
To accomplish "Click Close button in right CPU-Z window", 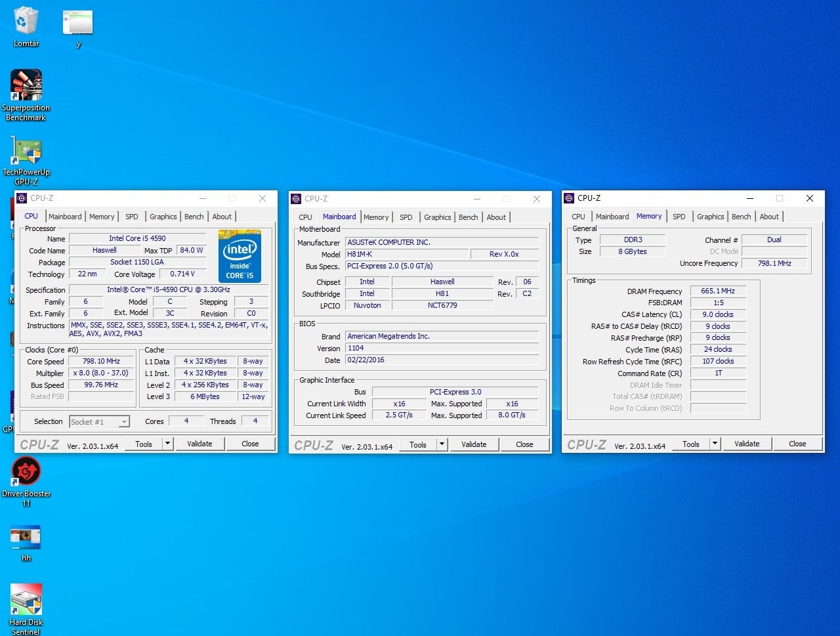I will click(797, 444).
